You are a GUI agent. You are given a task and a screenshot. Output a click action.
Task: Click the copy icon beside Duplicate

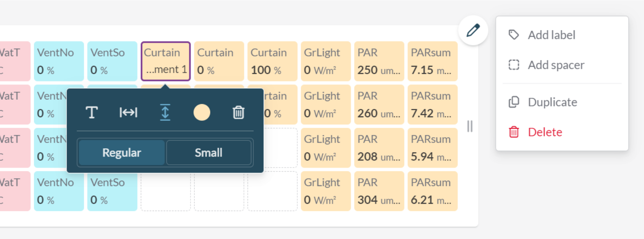[514, 102]
